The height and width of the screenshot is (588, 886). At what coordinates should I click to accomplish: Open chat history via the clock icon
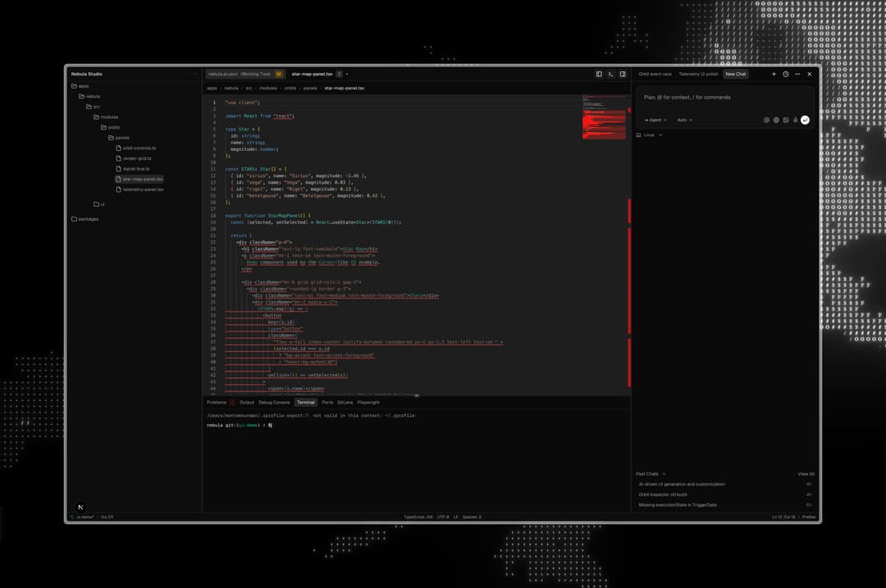(x=785, y=74)
